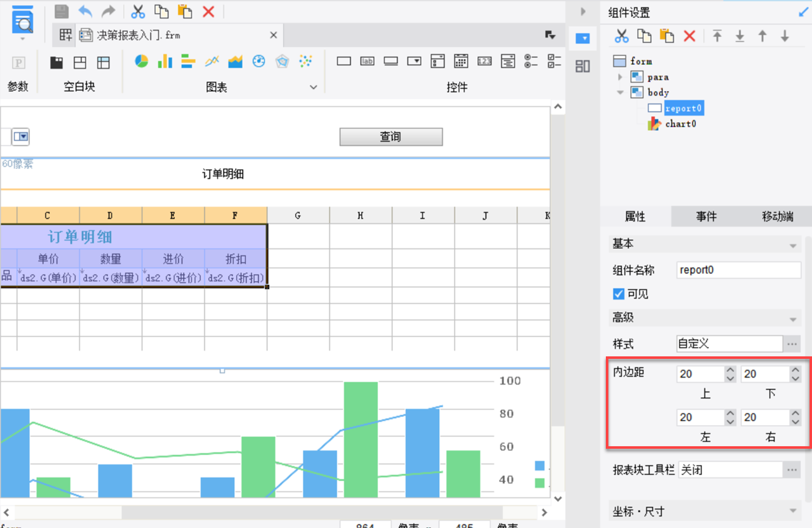Select the scatter chart icon
Viewport: 812px width, 528px height.
tap(305, 61)
